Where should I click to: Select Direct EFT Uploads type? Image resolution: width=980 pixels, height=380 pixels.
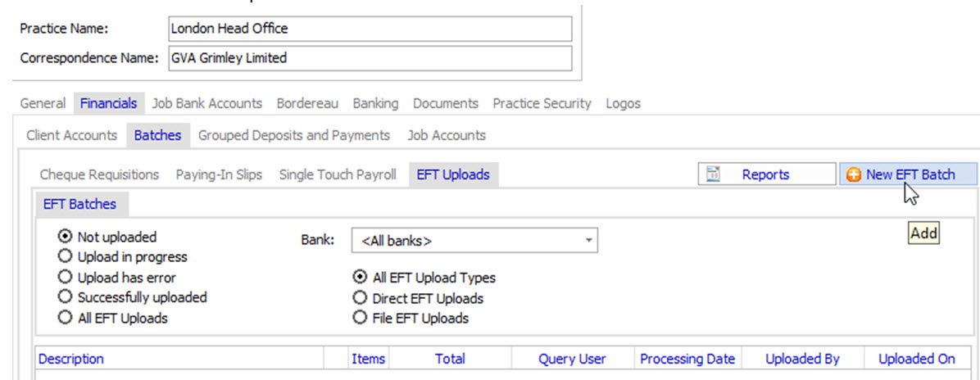[359, 298]
